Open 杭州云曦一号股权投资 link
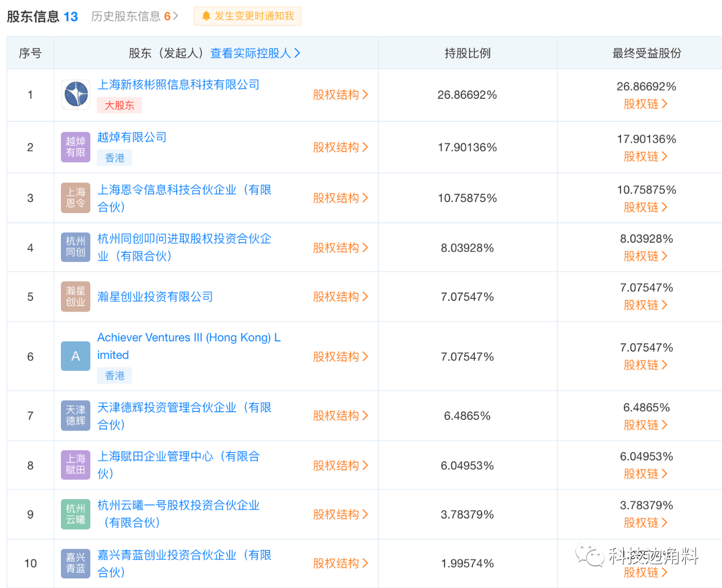 click(x=179, y=514)
